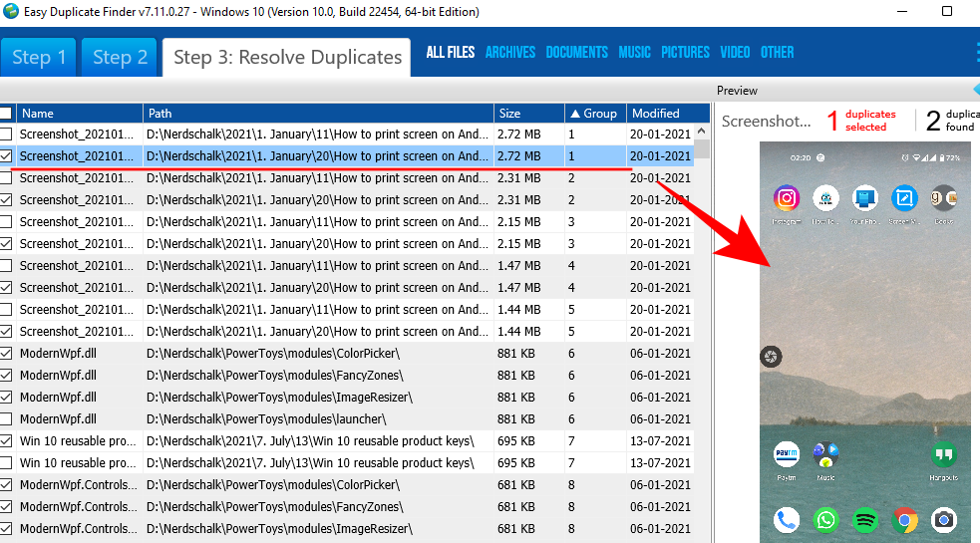The image size is (980, 543).
Task: Click the Easy Duplicate Finder title bar icon
Action: pyautogui.click(x=11, y=12)
